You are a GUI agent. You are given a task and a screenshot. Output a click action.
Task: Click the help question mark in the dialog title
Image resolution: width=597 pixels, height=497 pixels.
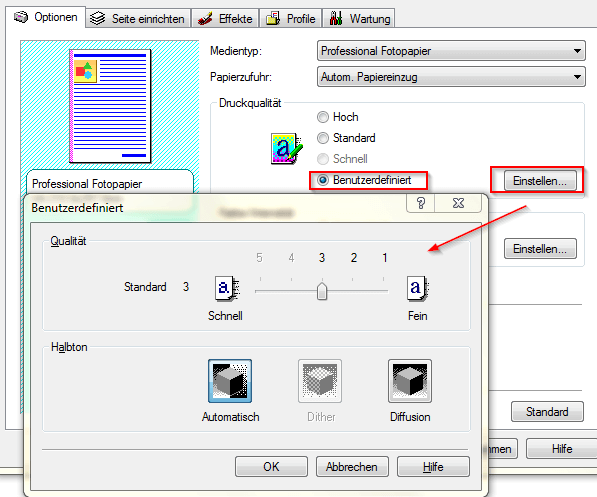[421, 203]
